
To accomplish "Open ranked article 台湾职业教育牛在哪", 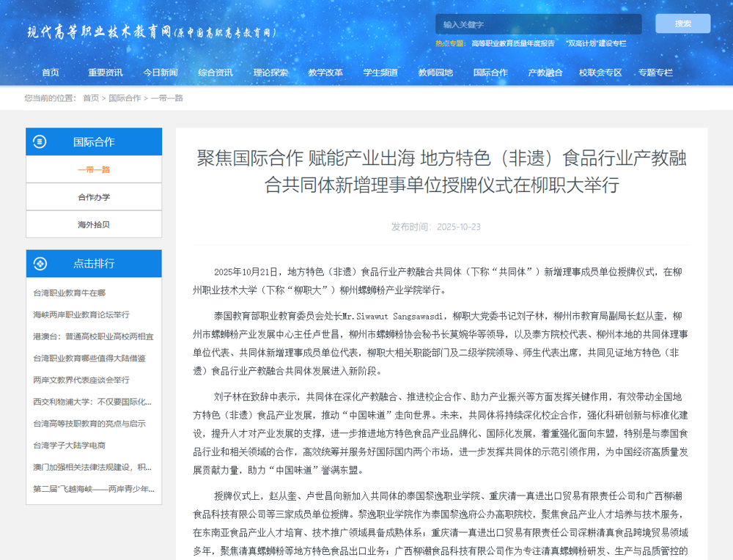I will click(70, 292).
